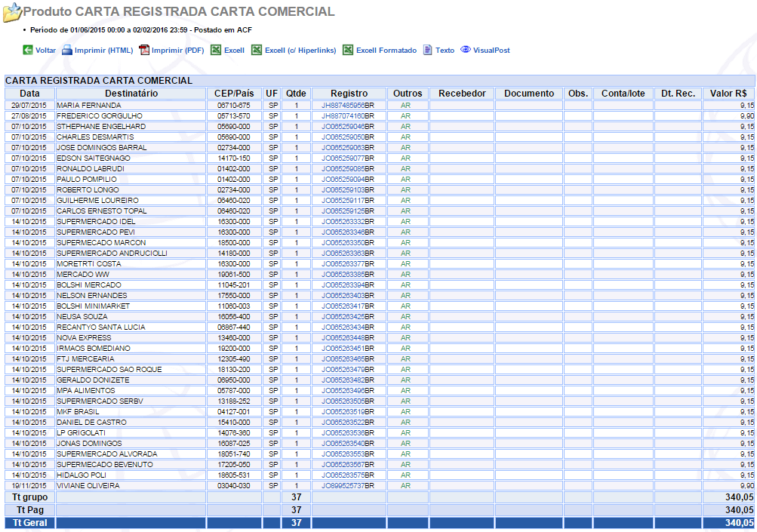
Task: Click the folder star icon by page title
Action: click(12, 13)
